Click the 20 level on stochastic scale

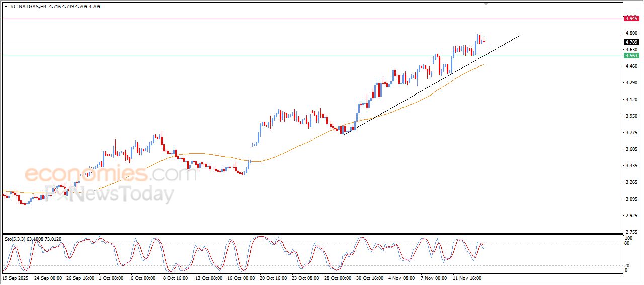[x=627, y=265]
